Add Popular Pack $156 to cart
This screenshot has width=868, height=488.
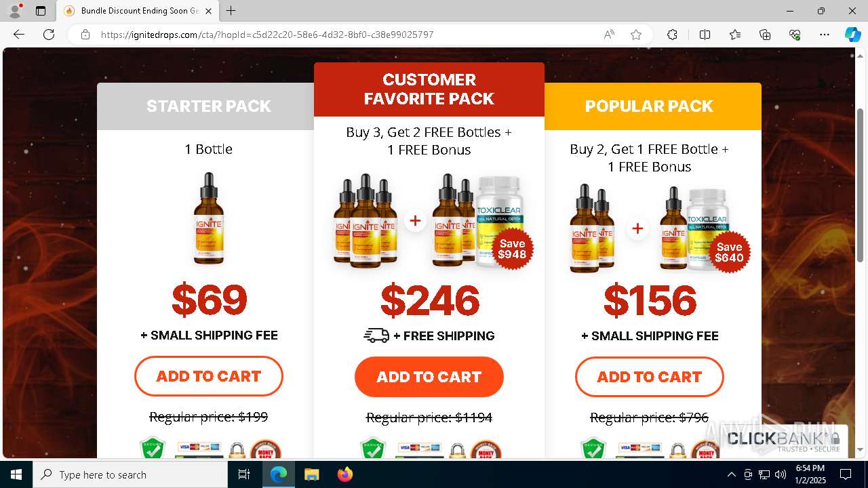650,377
